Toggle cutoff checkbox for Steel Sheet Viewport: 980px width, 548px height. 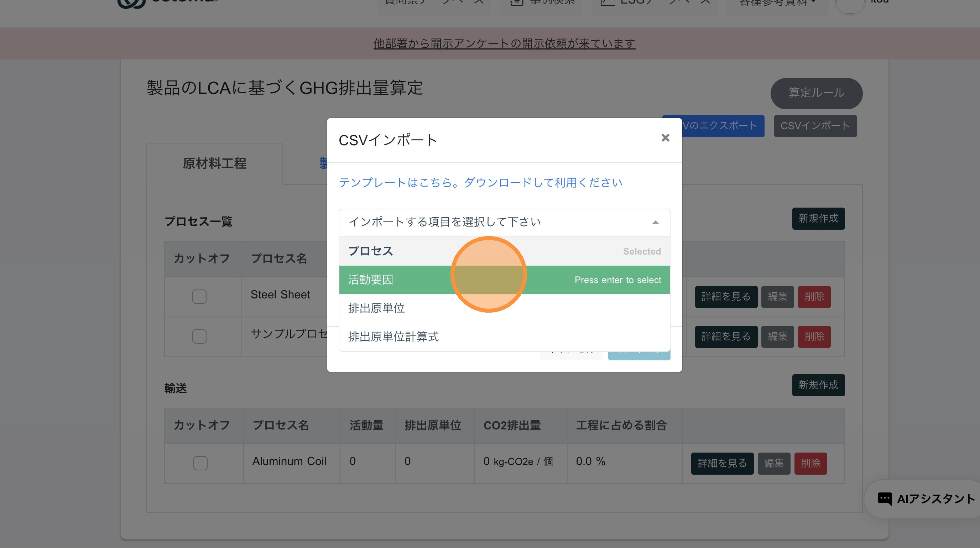pos(199,297)
